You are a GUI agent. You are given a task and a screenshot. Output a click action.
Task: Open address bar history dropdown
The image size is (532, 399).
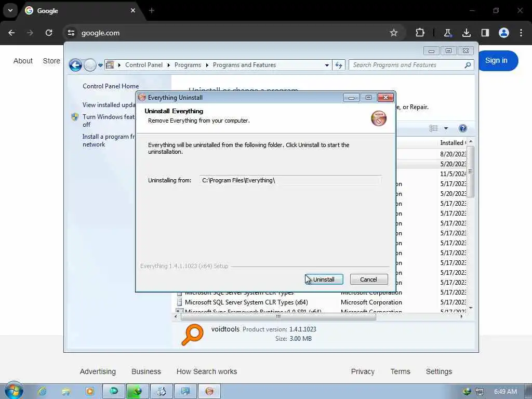327,65
